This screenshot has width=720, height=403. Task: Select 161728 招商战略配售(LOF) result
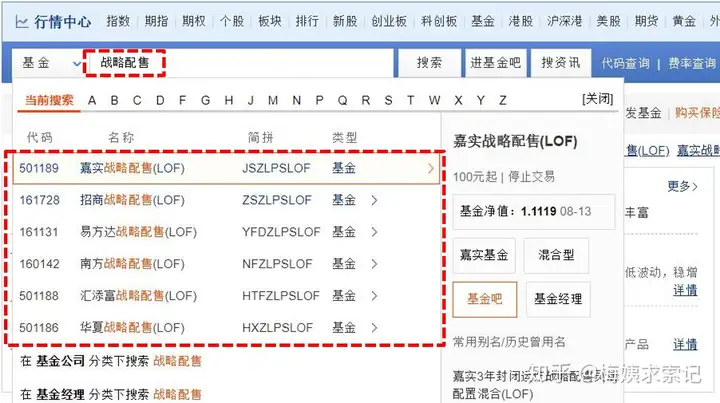click(x=226, y=200)
